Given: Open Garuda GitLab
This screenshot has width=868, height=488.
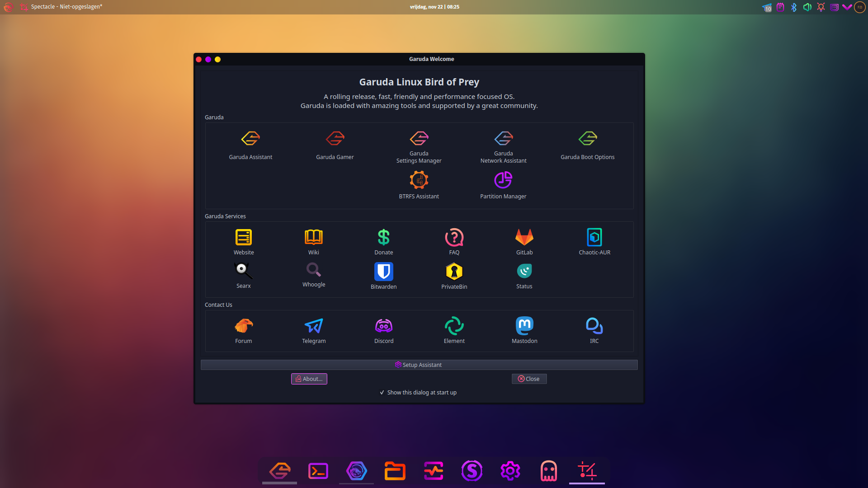Looking at the screenshot, I should (524, 242).
